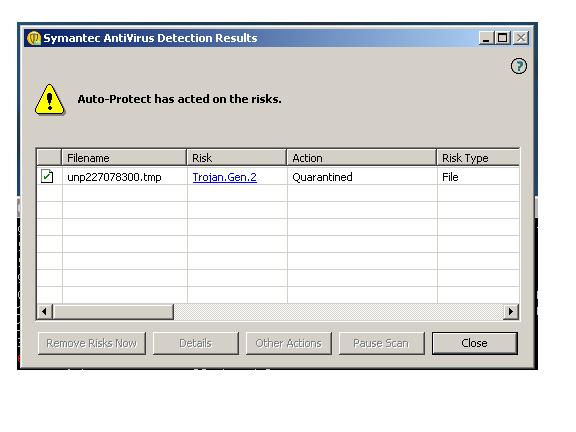Click the Details button
Image resolution: width=576 pixels, height=432 pixels.
coord(195,343)
